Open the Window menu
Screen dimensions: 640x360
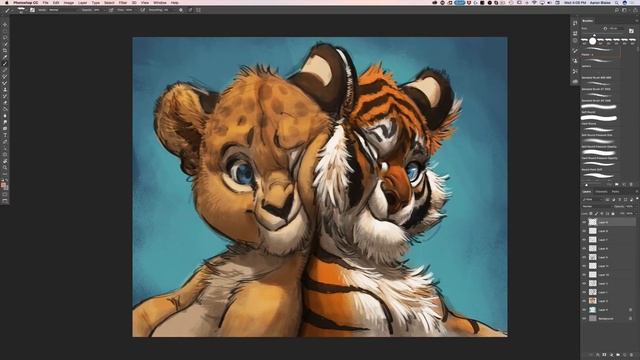click(x=160, y=2)
